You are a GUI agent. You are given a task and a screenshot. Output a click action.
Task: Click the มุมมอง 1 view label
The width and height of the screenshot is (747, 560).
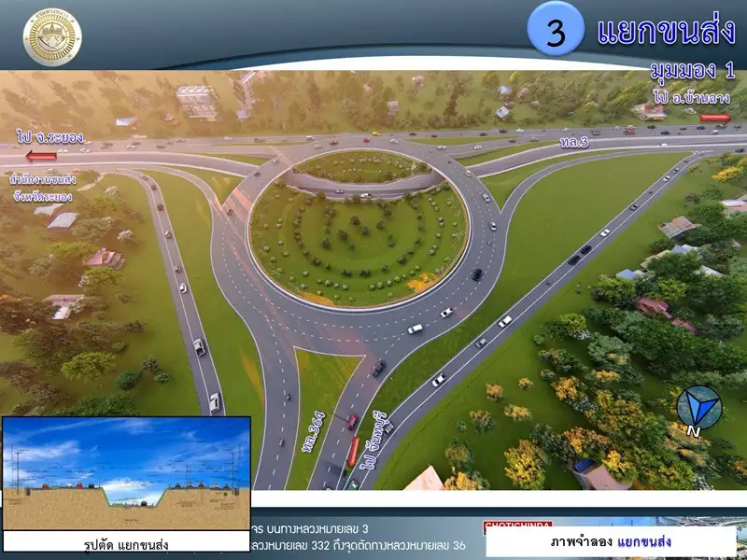[692, 70]
